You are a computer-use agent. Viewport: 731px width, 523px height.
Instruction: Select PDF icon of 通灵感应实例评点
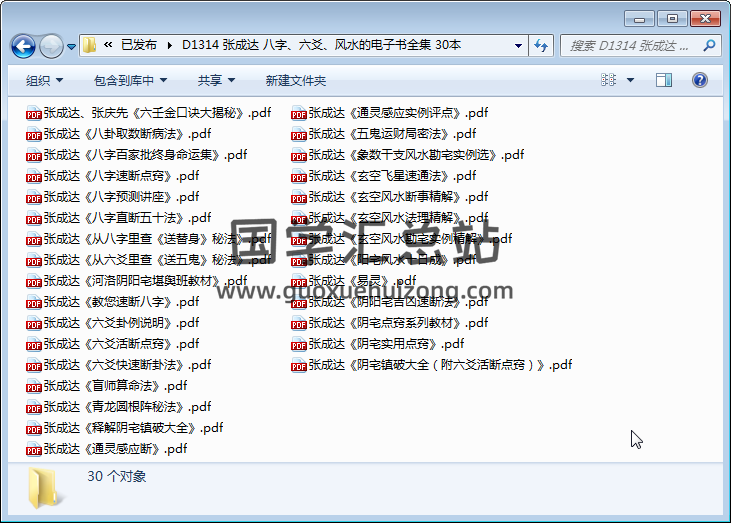coord(299,113)
